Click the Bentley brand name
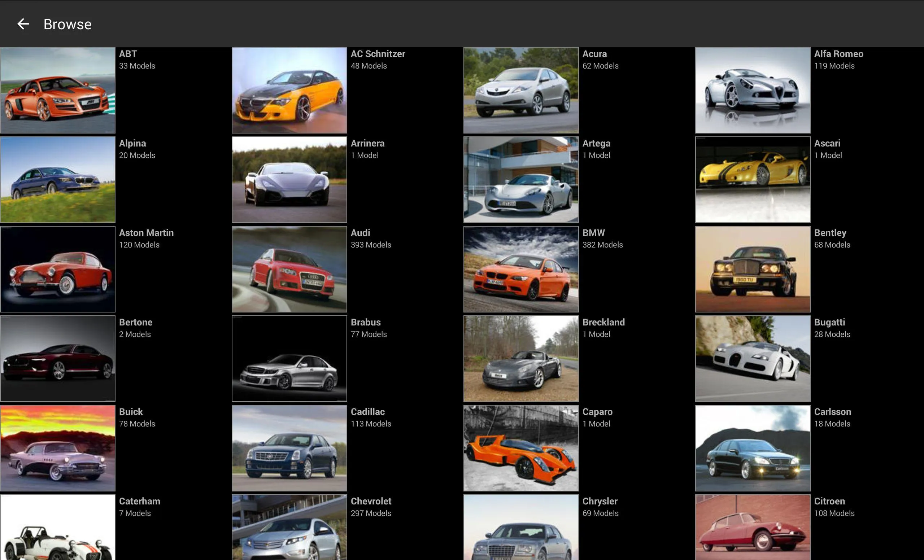 (830, 233)
